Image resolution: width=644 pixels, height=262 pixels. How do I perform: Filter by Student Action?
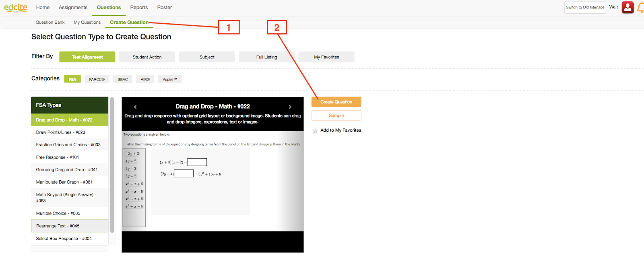pos(147,57)
